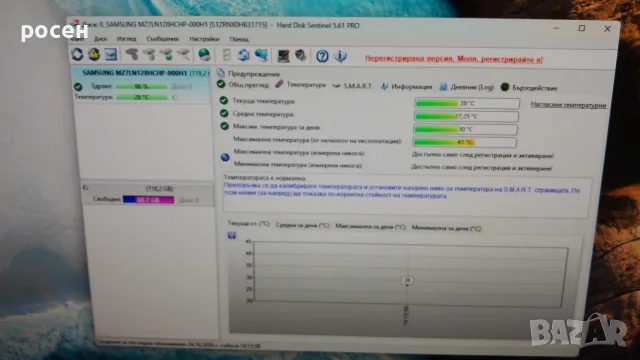Switch to the S.M.A.R.T. tab
The height and width of the screenshot is (360, 640).
352,86
